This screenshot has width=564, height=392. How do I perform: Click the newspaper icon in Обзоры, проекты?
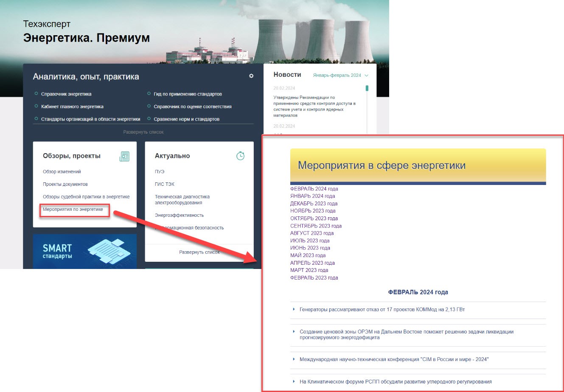[x=124, y=157]
